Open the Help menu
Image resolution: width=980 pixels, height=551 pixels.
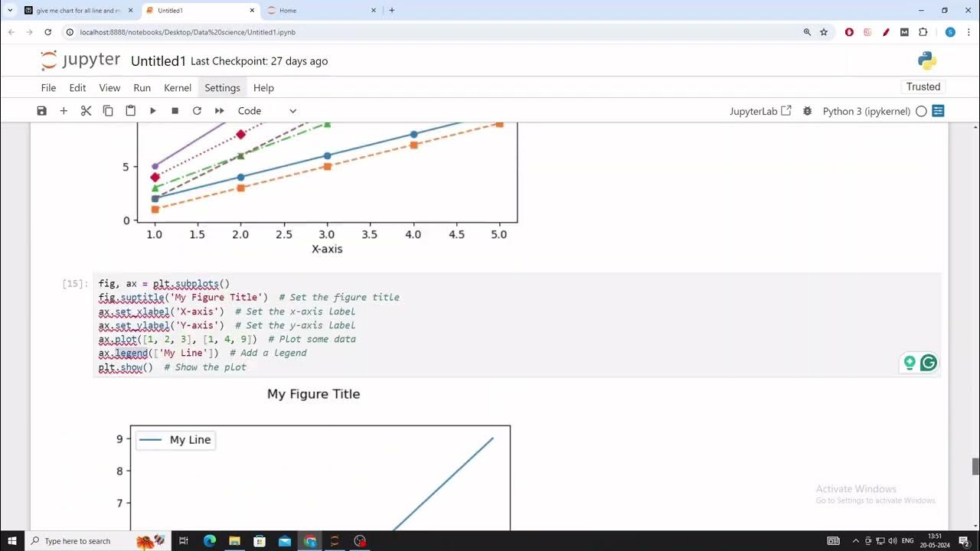click(263, 88)
